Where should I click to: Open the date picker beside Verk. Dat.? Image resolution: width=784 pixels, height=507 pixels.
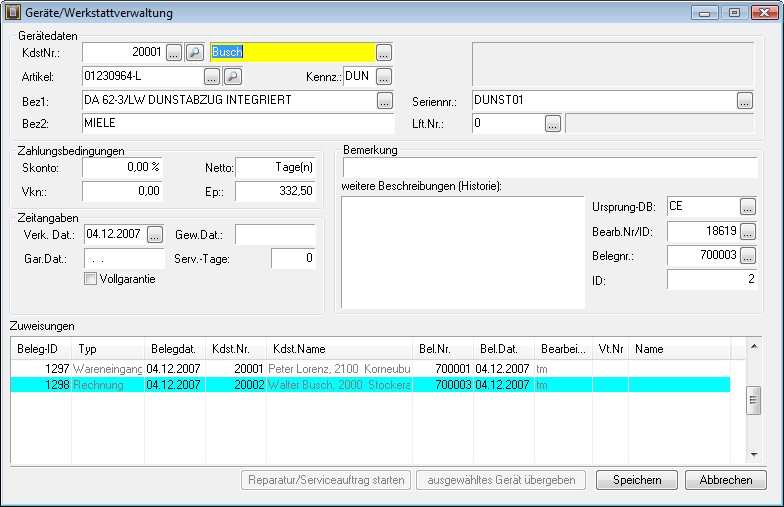[155, 234]
